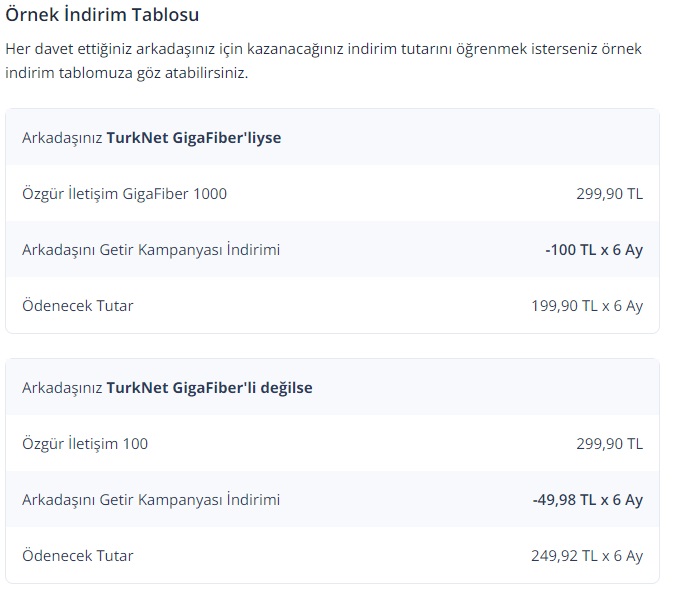Click the Özgür İletişim 100 row label

85,443
